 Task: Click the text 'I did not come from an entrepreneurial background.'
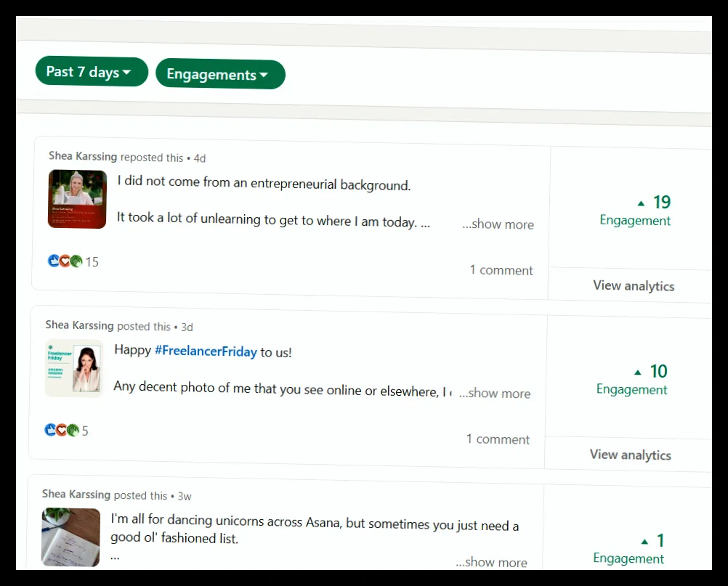(264, 183)
